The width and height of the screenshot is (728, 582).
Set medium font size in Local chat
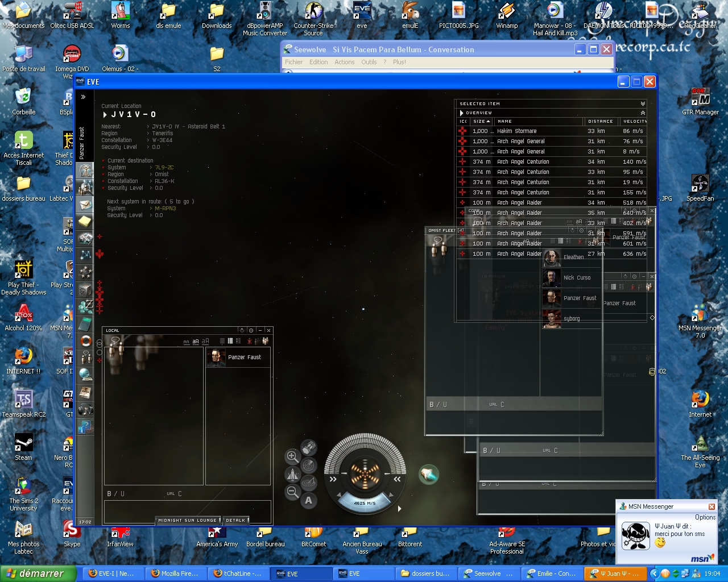[196, 342]
